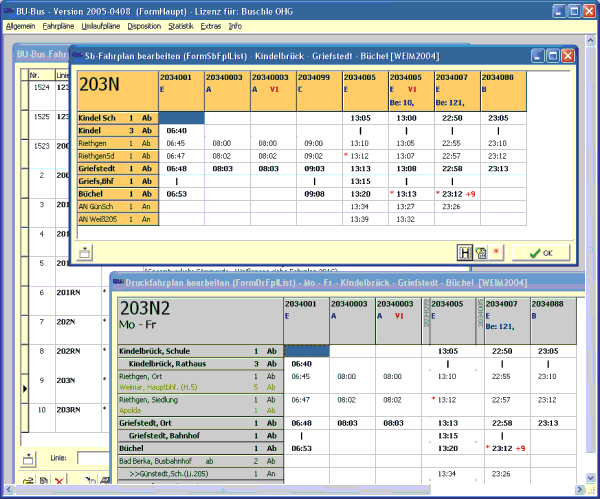Click the BU-Bus application icon in title bar
The height and width of the screenshot is (499, 600).
click(9, 8)
